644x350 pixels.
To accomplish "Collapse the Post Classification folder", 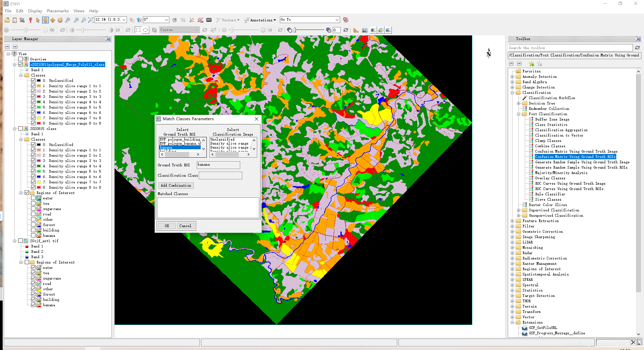I will 519,114.
